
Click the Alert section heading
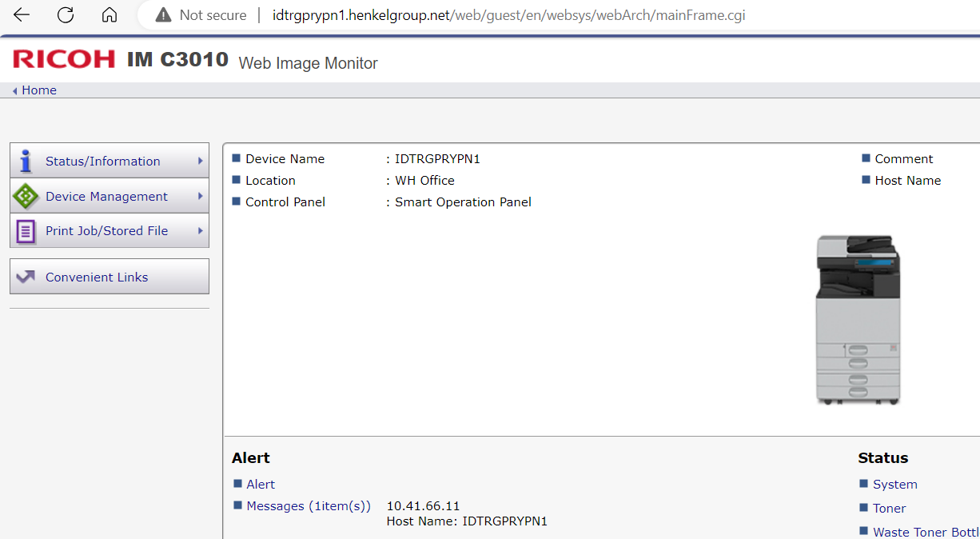251,458
